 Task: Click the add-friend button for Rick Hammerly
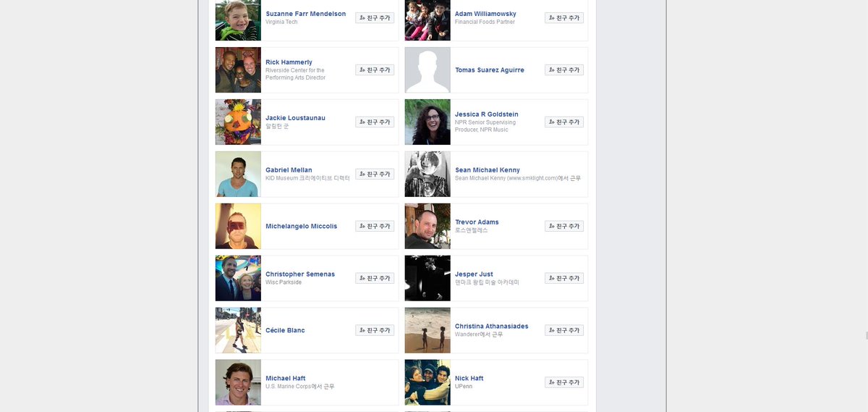coord(375,70)
